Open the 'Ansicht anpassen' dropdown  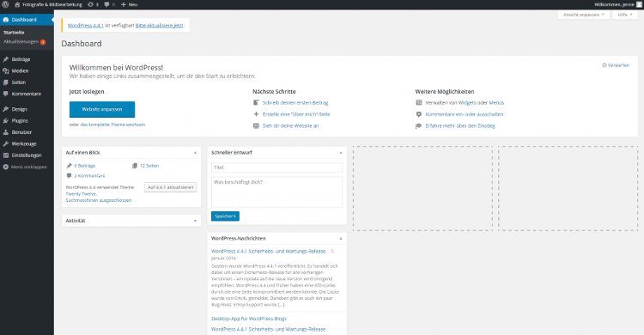(584, 15)
